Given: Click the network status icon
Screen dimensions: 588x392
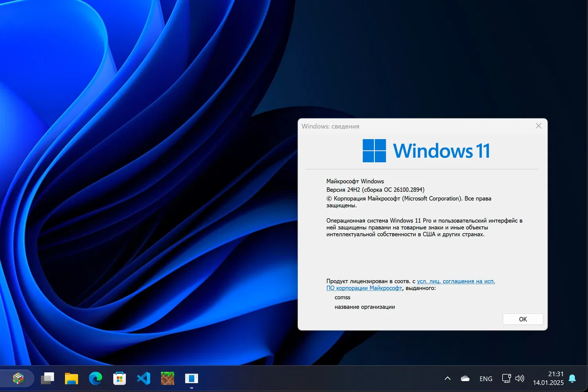Looking at the screenshot, I should [x=506, y=378].
